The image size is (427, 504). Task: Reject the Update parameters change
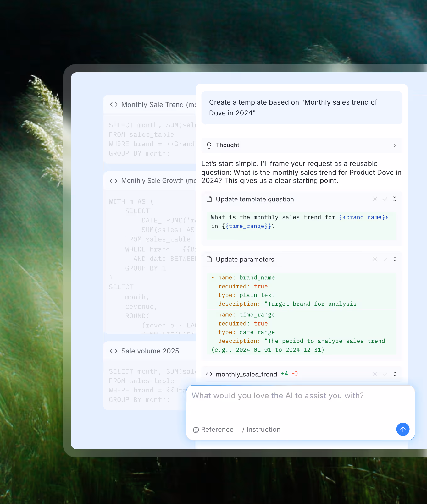pyautogui.click(x=375, y=259)
